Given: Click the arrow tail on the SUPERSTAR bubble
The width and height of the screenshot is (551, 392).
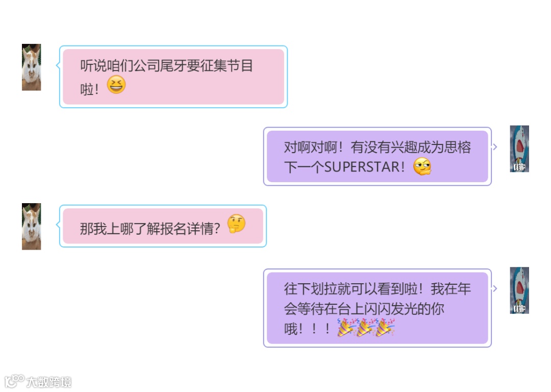Looking at the screenshot, I should (495, 147).
